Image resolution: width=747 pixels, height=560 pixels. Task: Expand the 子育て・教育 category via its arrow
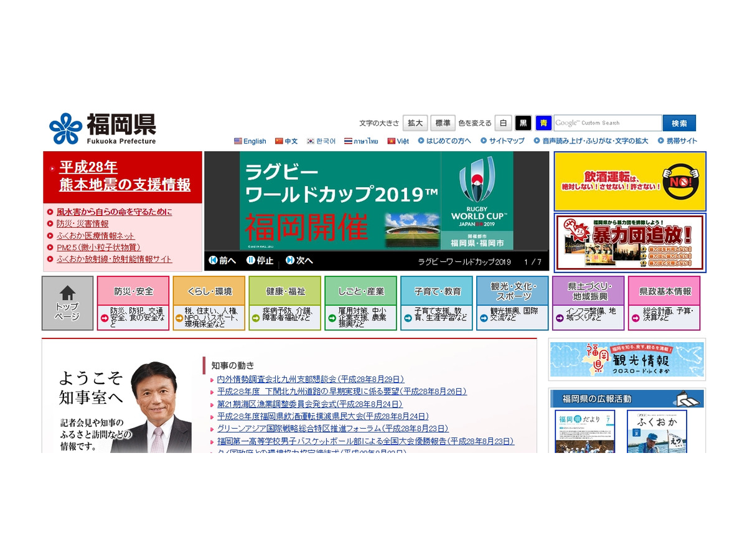(x=407, y=319)
